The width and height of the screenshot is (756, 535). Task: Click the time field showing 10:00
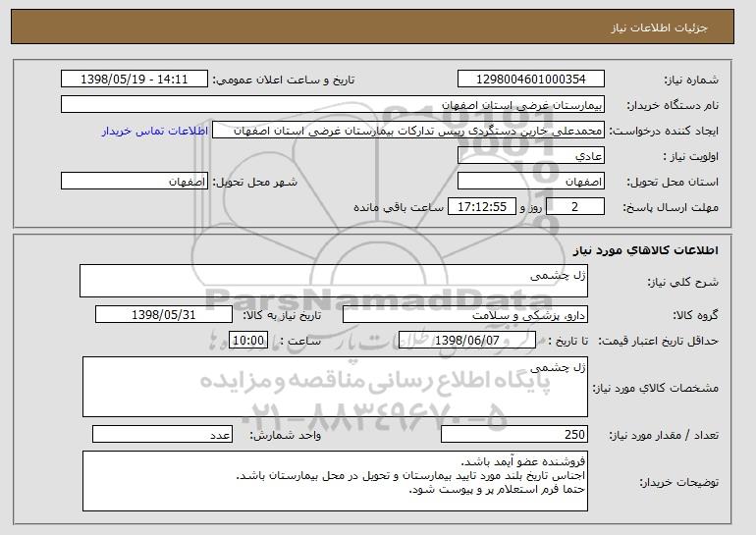click(x=248, y=341)
